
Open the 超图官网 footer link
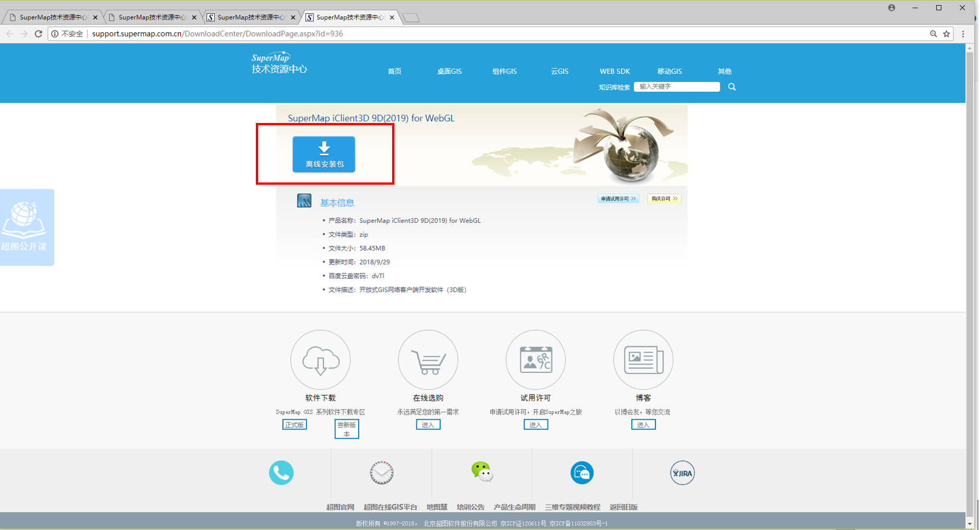pos(340,507)
